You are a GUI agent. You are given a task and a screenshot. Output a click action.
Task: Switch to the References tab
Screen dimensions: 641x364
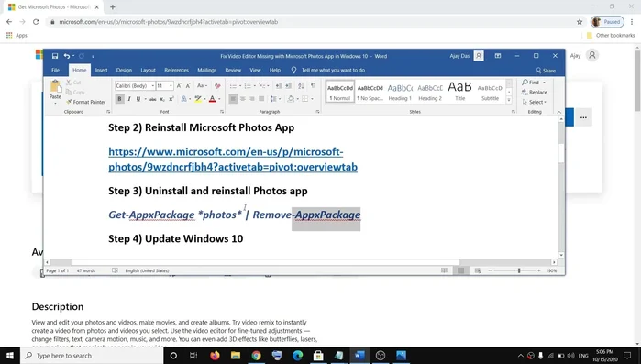tap(177, 70)
